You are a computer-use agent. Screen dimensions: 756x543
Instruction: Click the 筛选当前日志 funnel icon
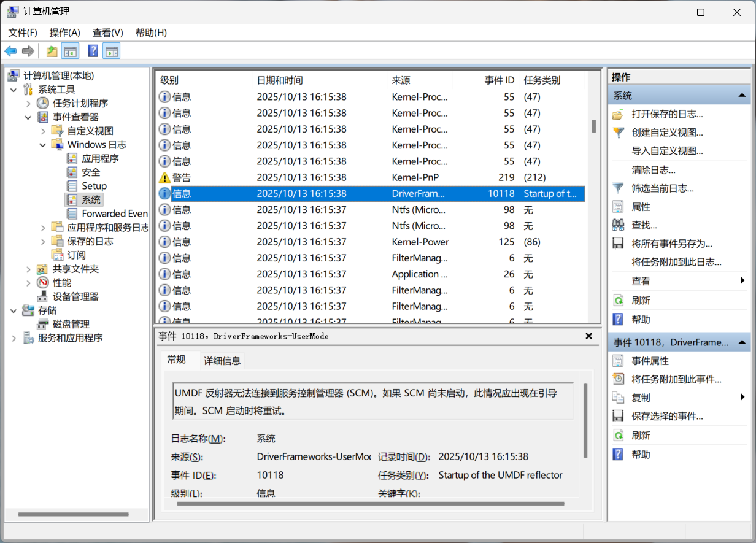[x=619, y=188]
